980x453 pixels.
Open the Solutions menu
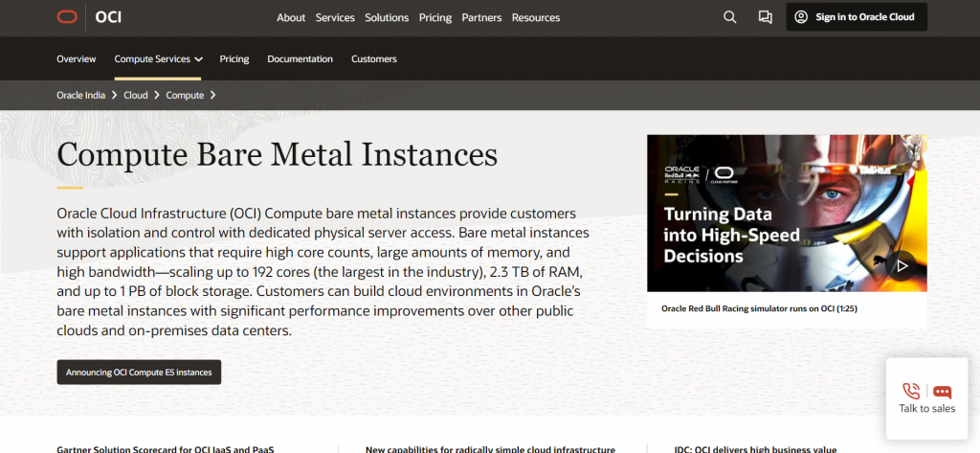click(x=387, y=17)
